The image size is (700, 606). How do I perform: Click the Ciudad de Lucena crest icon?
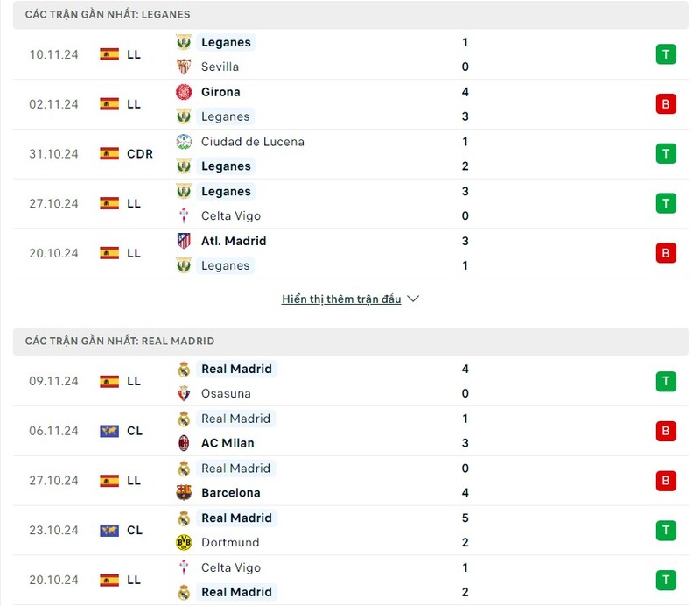184,142
